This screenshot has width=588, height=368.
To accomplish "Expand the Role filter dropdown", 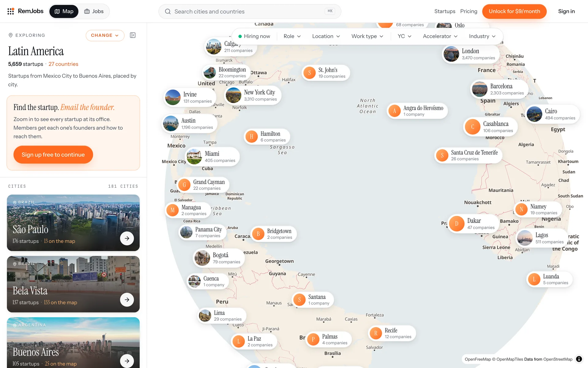I will [x=292, y=36].
